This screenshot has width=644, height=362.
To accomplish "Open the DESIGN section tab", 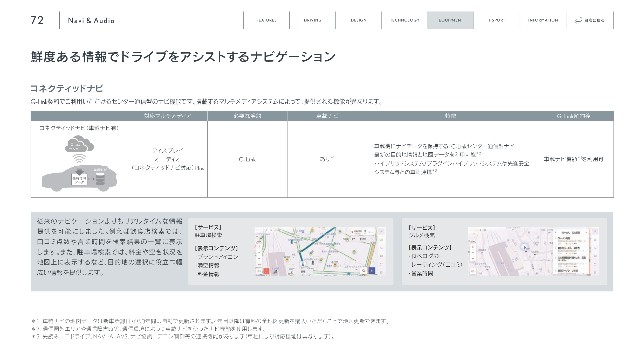I will click(359, 20).
